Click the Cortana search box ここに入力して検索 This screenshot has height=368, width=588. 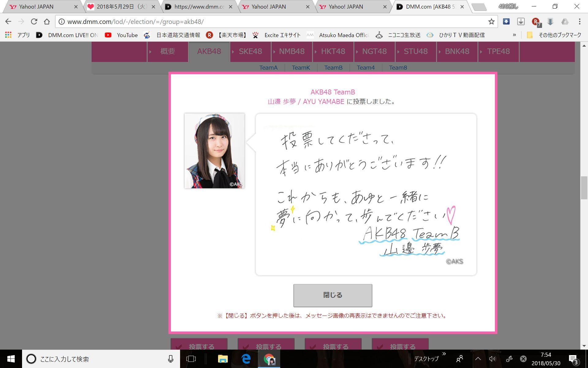(x=101, y=359)
